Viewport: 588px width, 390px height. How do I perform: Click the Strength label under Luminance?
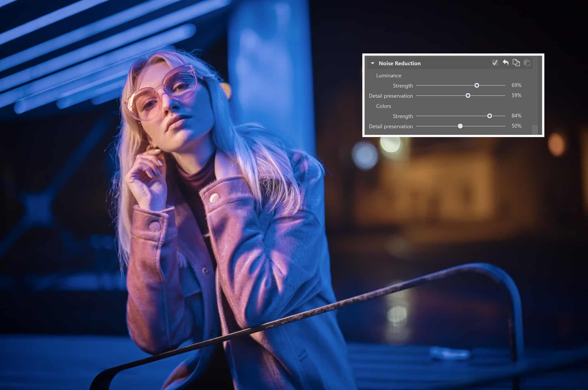[403, 86]
